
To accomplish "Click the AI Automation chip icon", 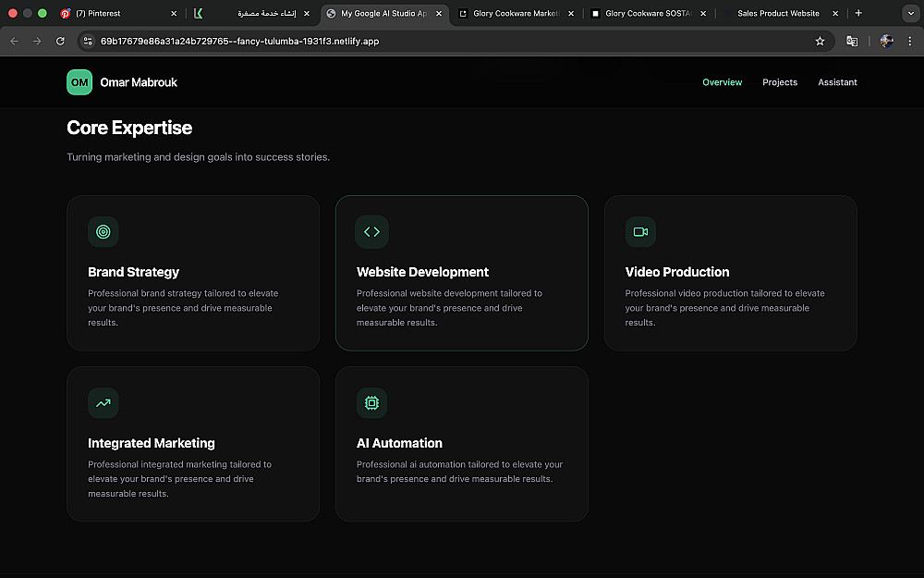I will (371, 403).
